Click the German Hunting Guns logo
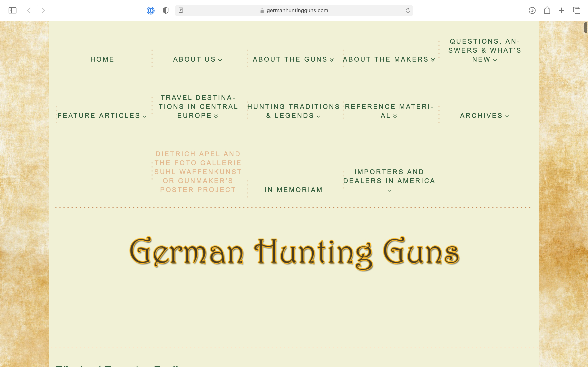Image resolution: width=588 pixels, height=367 pixels. pyautogui.click(x=294, y=252)
